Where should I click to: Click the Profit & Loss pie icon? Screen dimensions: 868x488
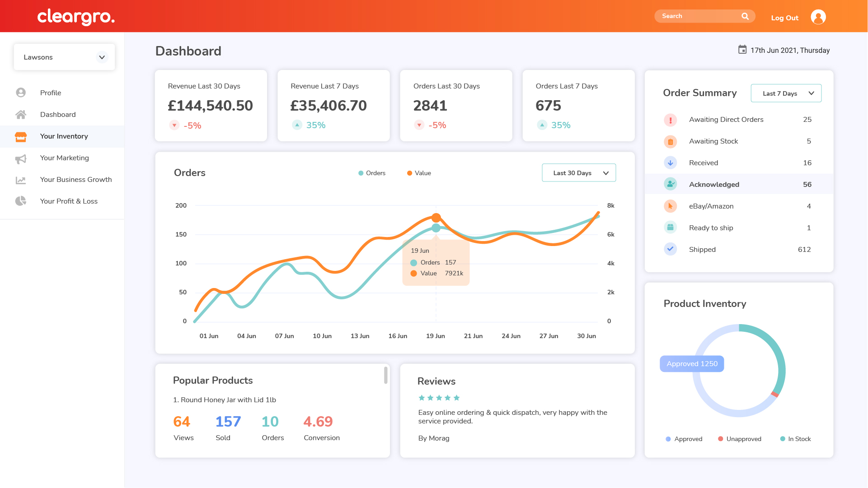click(21, 201)
